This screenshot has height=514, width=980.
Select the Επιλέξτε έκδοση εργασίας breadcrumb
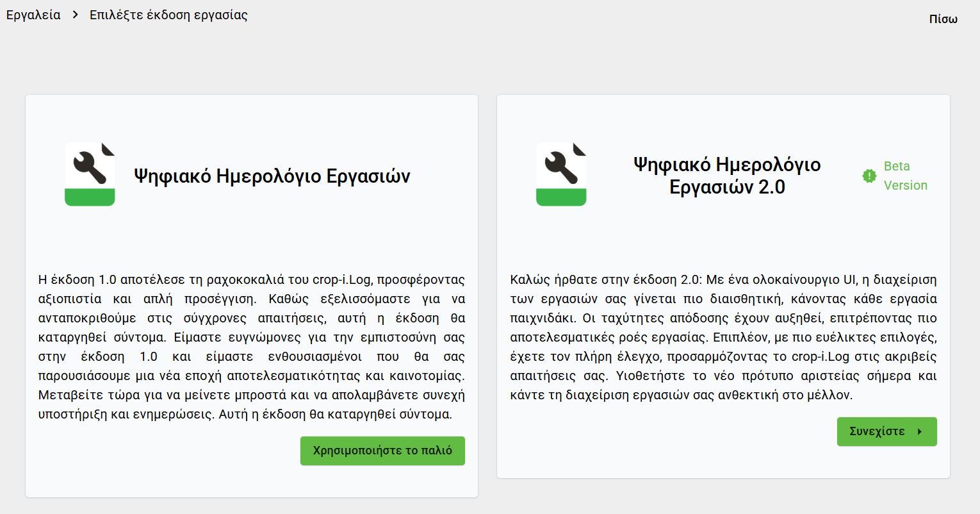(168, 15)
